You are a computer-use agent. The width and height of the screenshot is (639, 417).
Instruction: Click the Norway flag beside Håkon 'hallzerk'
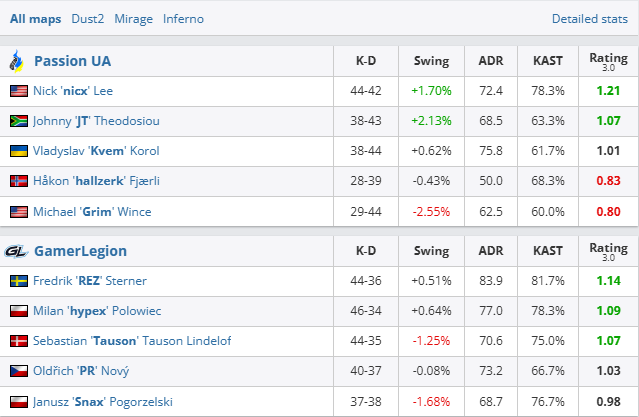18,181
